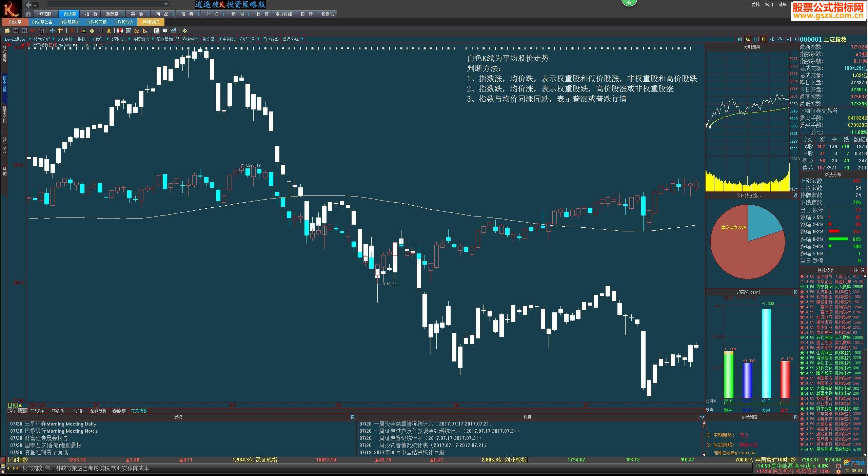
Task: Open the 1图组合 dropdown
Action: coord(129,39)
